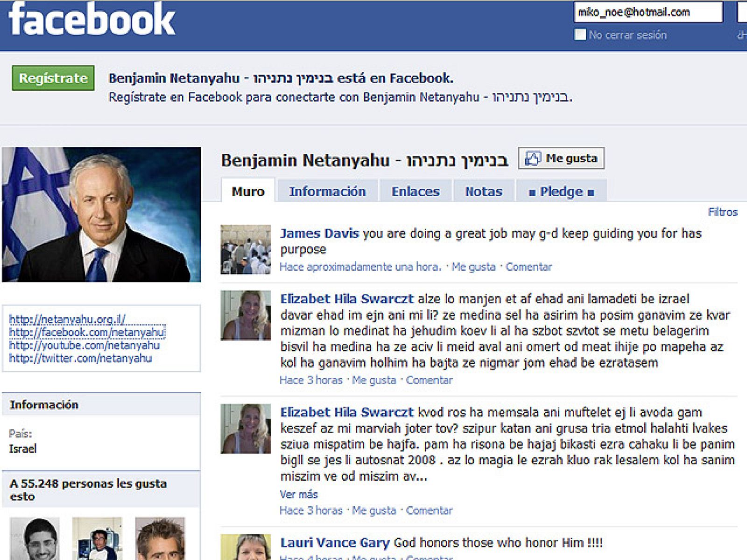Image resolution: width=747 pixels, height=560 pixels.
Task: Click the thumbs-up icon on Me gusta button
Action: tap(532, 158)
